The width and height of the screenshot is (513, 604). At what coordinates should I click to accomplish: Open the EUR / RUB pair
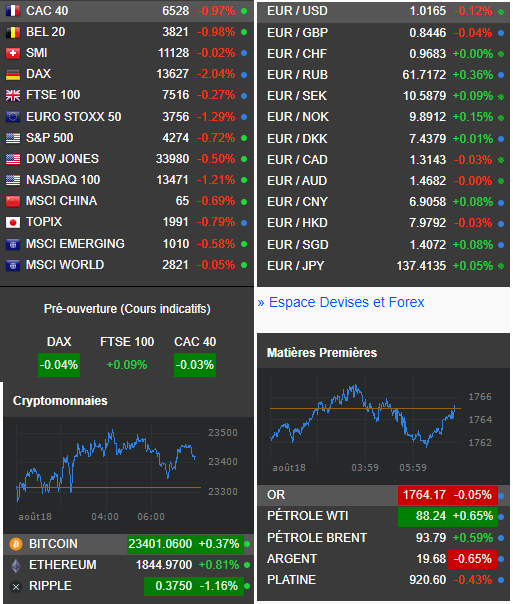(x=383, y=75)
